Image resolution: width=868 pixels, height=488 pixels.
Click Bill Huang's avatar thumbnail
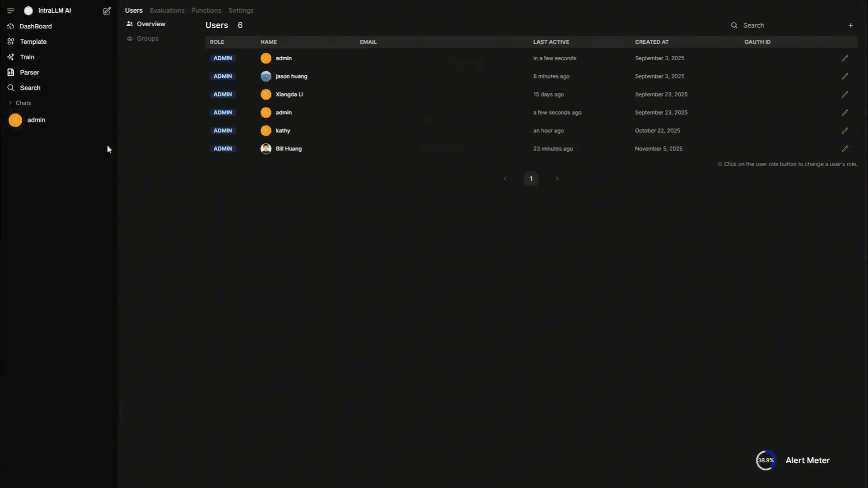point(266,149)
